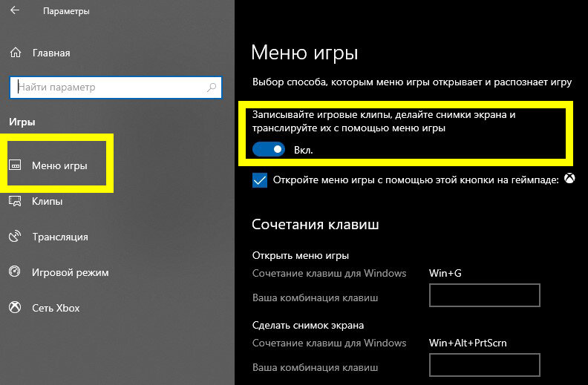Click the Игры category heading
The width and height of the screenshot is (588, 385).
(22, 122)
